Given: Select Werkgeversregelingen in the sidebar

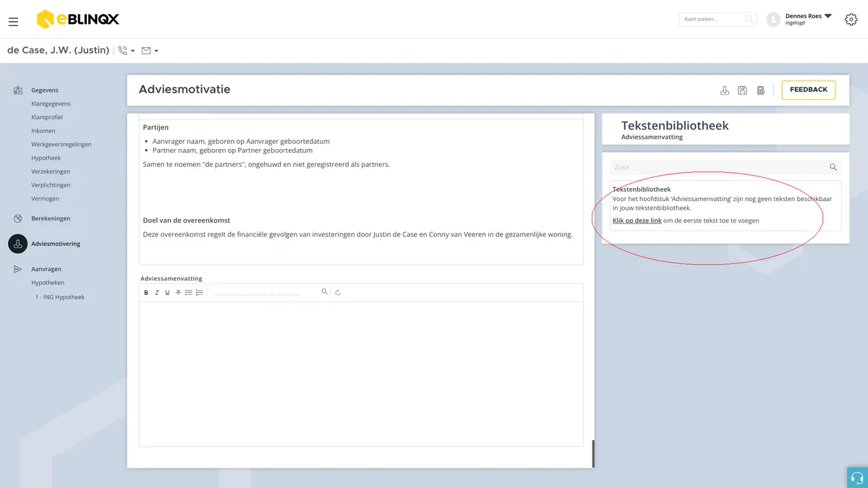Looking at the screenshot, I should click(x=61, y=144).
